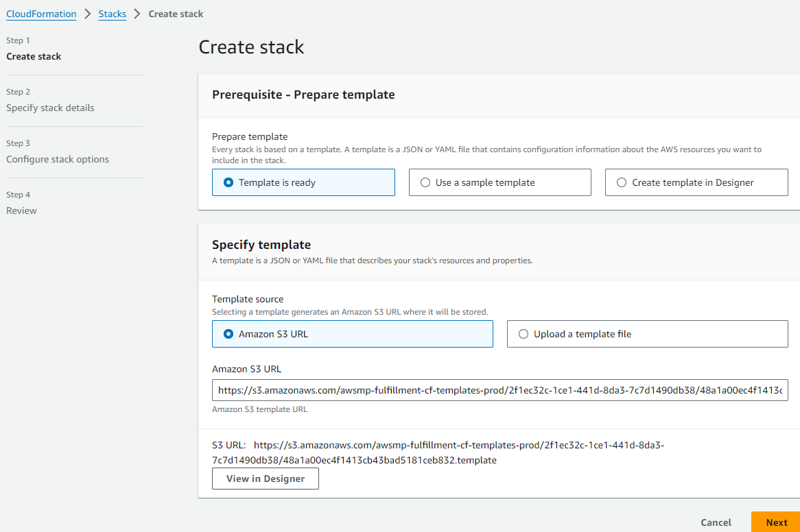Select Create template in Designer option
This screenshot has width=800, height=532.
point(696,182)
